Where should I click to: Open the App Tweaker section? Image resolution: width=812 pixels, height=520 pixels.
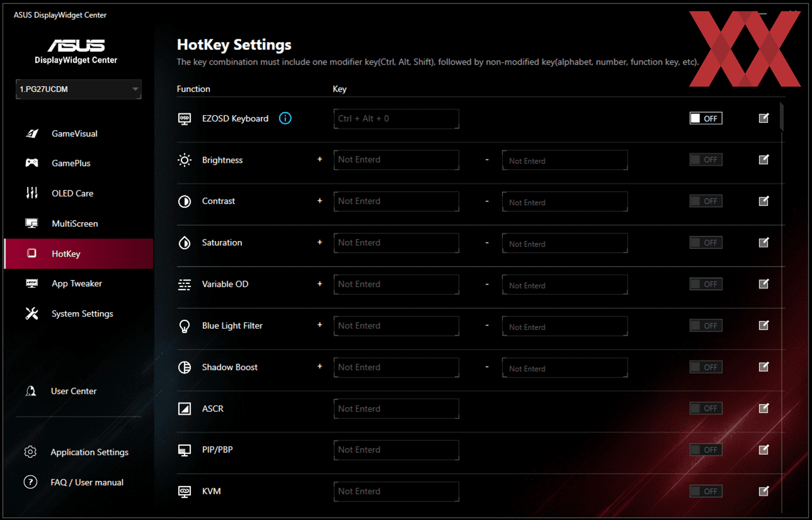[x=79, y=284]
